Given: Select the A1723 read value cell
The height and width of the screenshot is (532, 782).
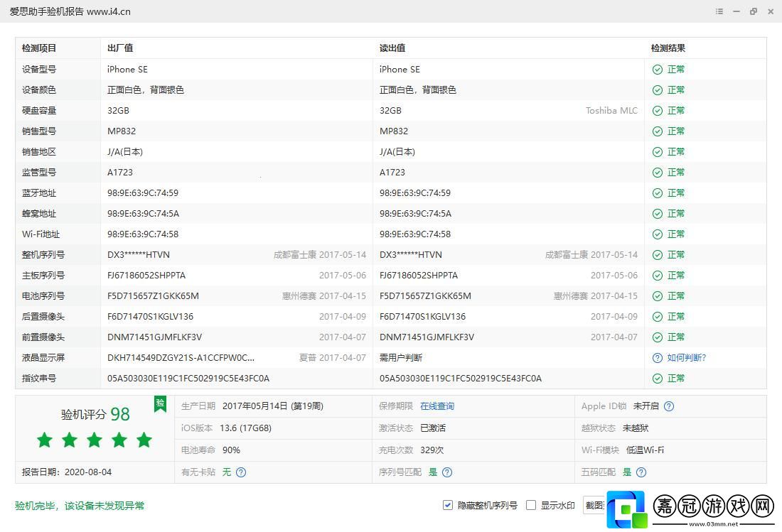Looking at the screenshot, I should tap(392, 173).
